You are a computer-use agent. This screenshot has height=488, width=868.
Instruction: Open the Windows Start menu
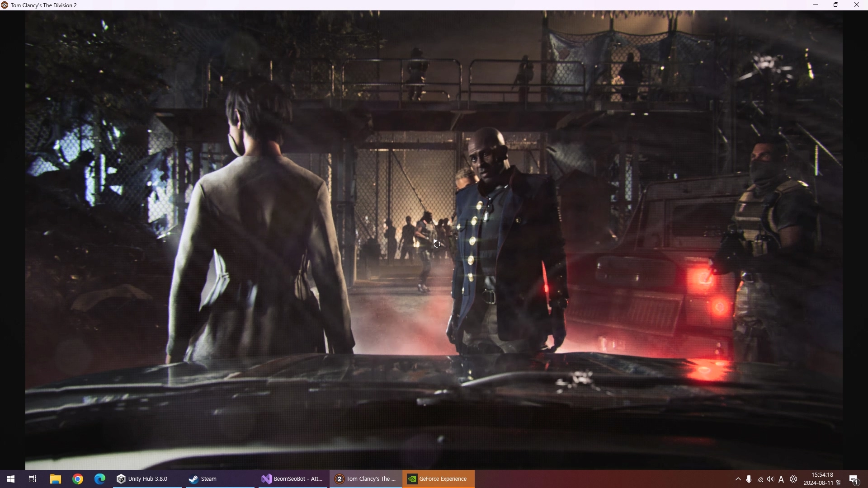pos(11,479)
